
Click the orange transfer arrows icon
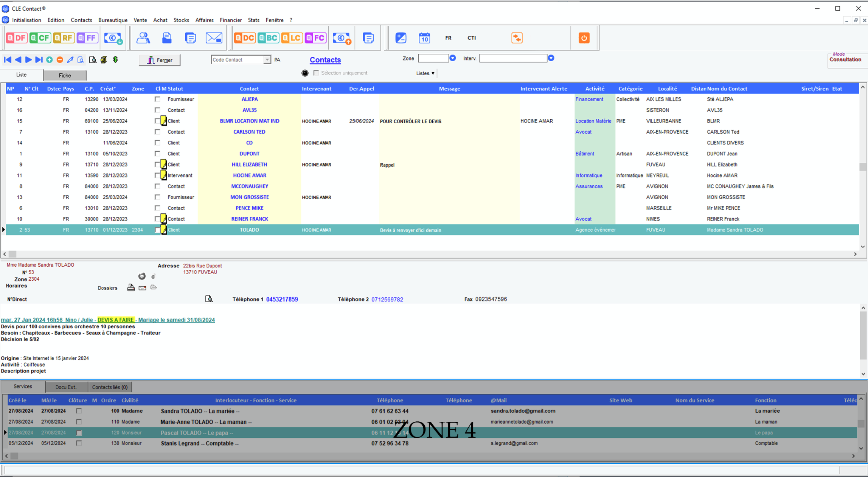517,38
